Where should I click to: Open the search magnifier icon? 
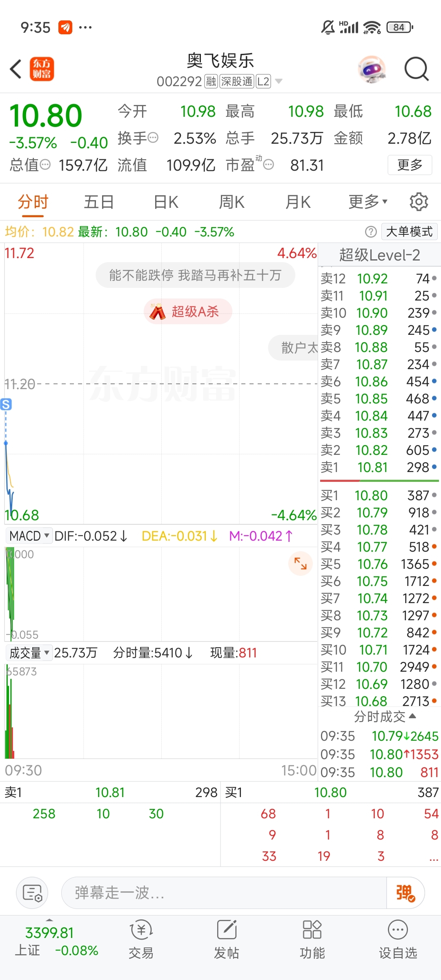(416, 69)
